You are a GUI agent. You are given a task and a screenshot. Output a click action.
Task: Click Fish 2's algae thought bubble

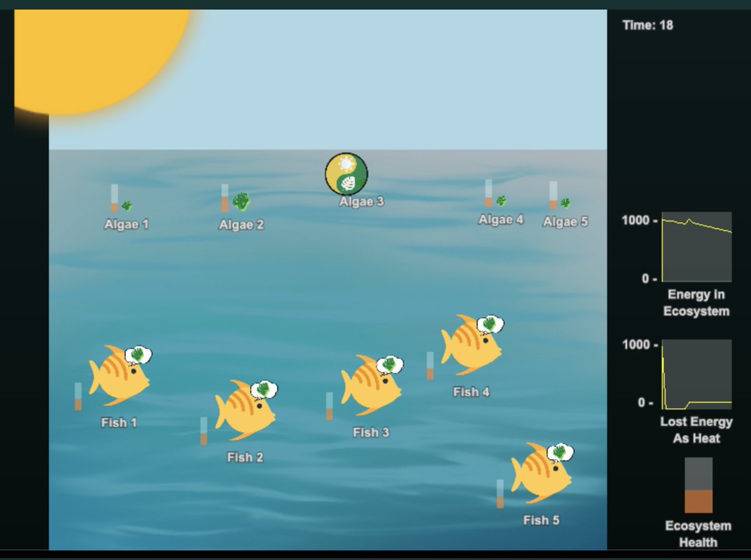click(265, 389)
